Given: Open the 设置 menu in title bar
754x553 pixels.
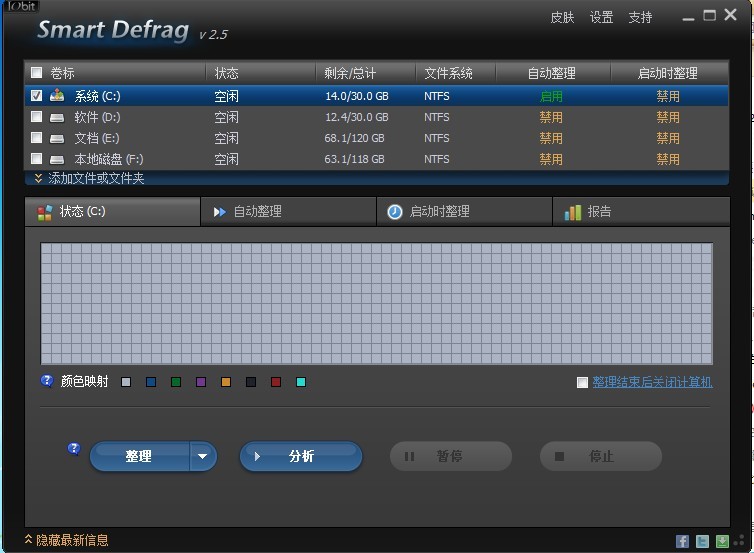Looking at the screenshot, I should click(x=601, y=18).
